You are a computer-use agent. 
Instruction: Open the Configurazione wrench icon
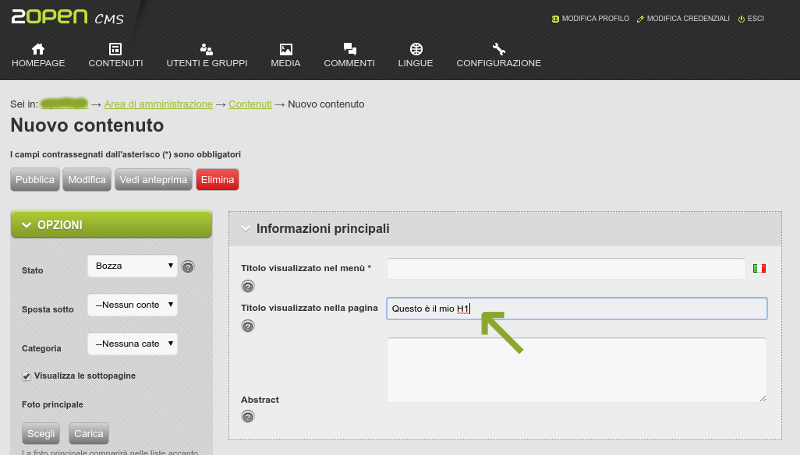pyautogui.click(x=498, y=49)
